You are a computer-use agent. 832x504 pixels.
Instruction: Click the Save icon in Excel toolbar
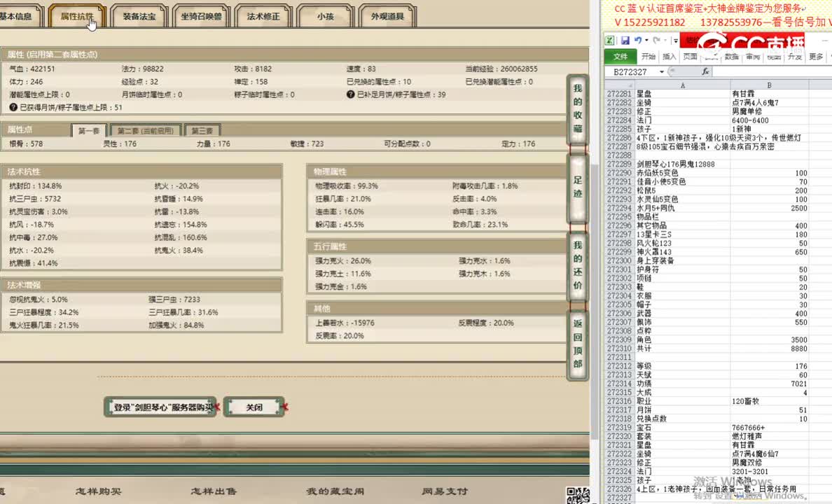coord(625,41)
